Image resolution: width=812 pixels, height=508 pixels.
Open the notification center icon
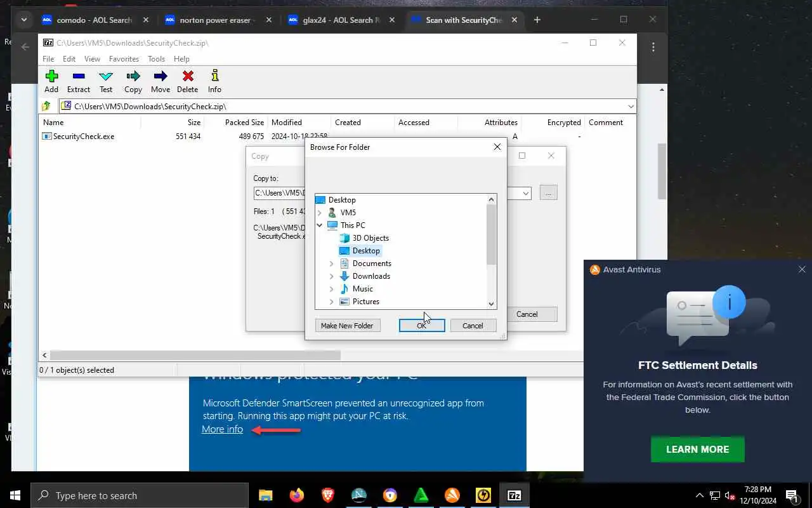792,495
